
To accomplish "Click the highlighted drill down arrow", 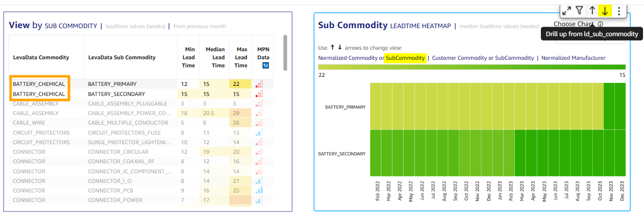I will [605, 11].
